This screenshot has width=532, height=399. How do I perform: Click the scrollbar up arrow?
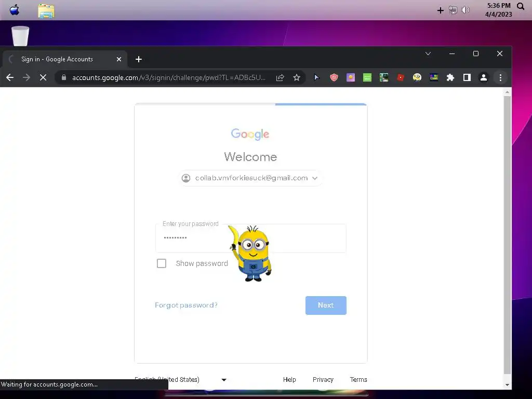[x=507, y=92]
